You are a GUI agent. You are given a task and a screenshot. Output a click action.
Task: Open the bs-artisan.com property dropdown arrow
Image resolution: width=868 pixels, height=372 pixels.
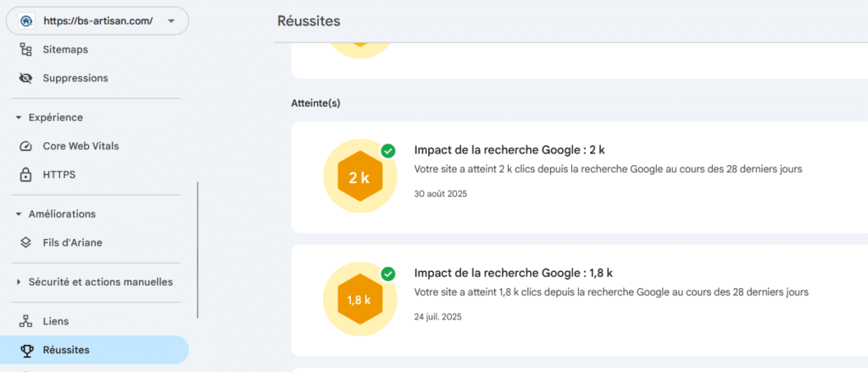tap(172, 21)
